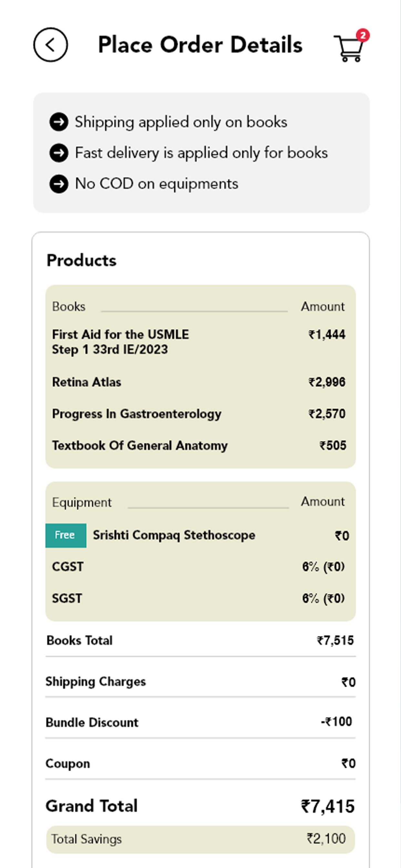The width and height of the screenshot is (401, 868).
Task: Tap the Bundle Discount row
Action: (200, 722)
